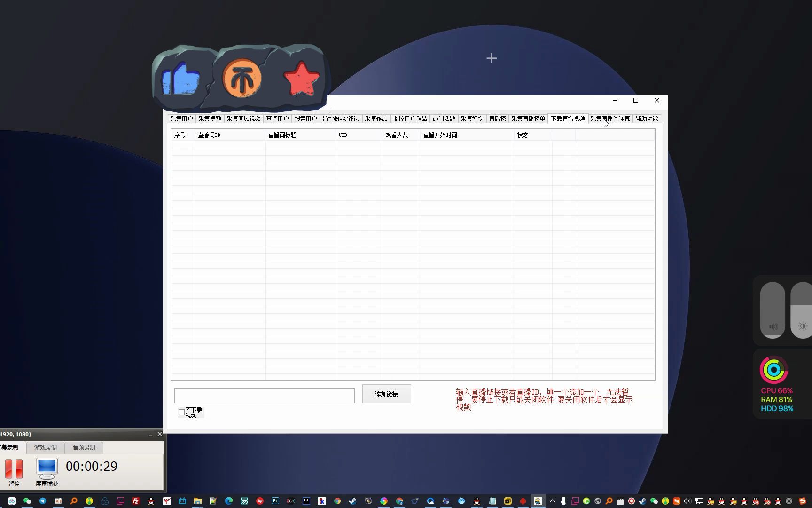Click the UID column header

pos(359,135)
